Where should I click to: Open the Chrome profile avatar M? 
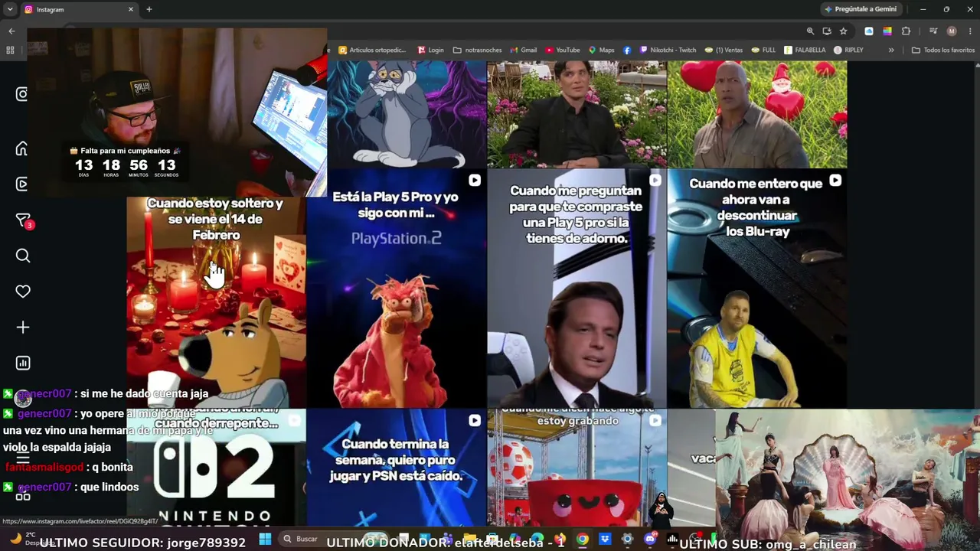952,31
